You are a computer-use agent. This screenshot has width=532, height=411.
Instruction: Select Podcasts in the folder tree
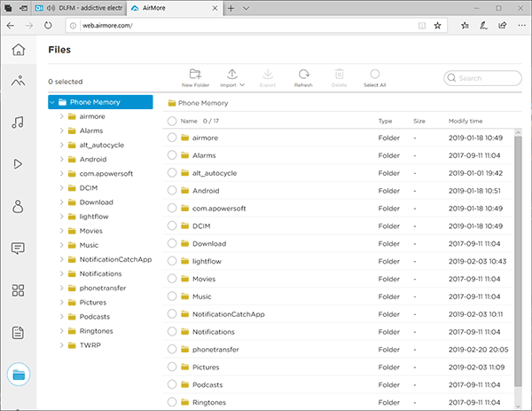[95, 317]
